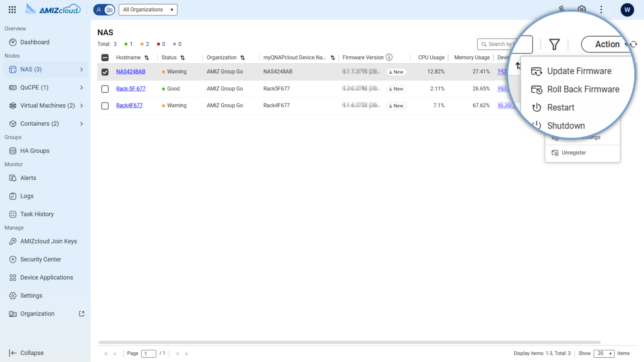This screenshot has height=362, width=644.
Task: Open the Dashboard from the sidebar
Action: pos(35,42)
